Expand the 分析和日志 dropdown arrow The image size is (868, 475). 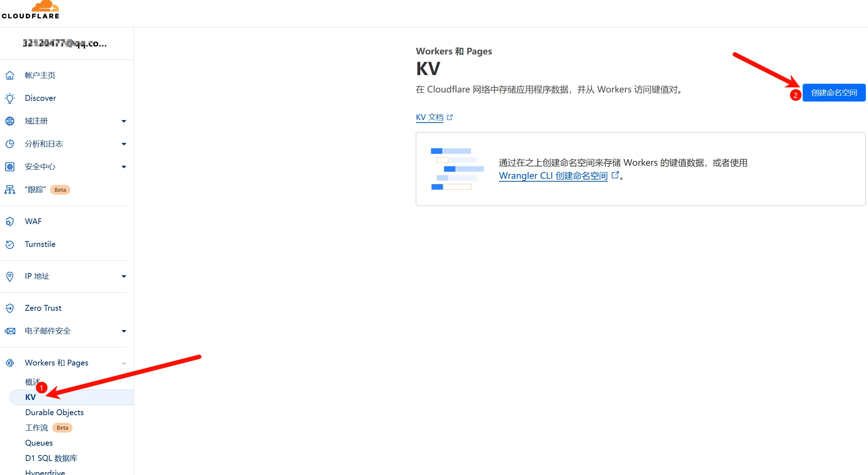click(x=124, y=144)
